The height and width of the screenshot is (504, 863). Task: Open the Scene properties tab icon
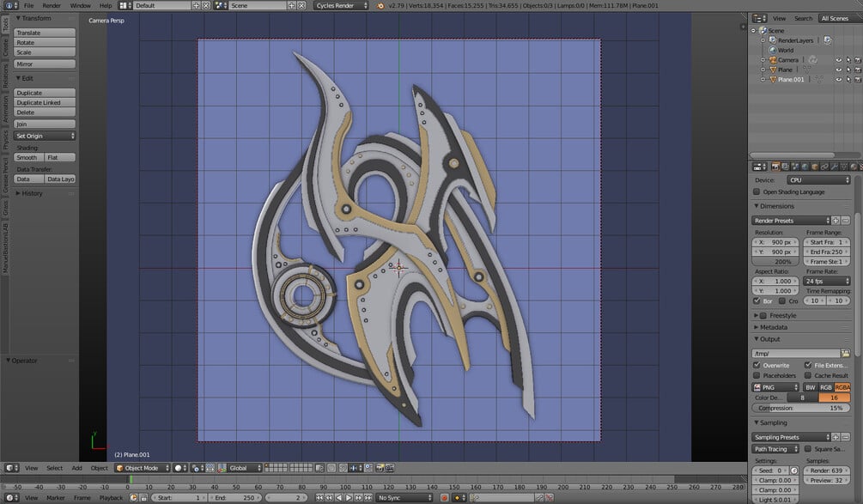pyautogui.click(x=795, y=167)
